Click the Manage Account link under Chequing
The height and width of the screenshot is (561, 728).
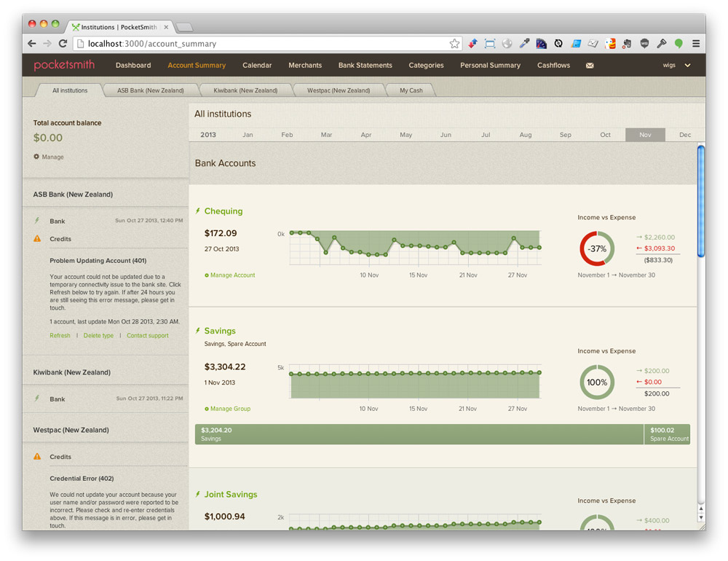(x=232, y=275)
